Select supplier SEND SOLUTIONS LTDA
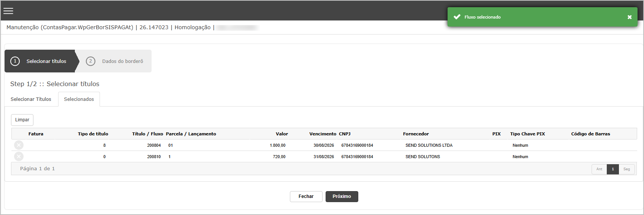644x215 pixels. (x=429, y=145)
